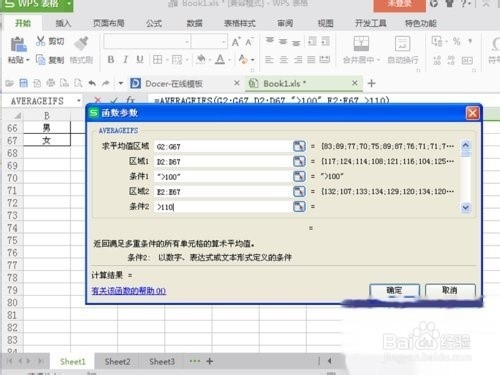The height and width of the screenshot is (375, 500).
Task: Open the 数据 ribbon tab
Action: [194, 23]
